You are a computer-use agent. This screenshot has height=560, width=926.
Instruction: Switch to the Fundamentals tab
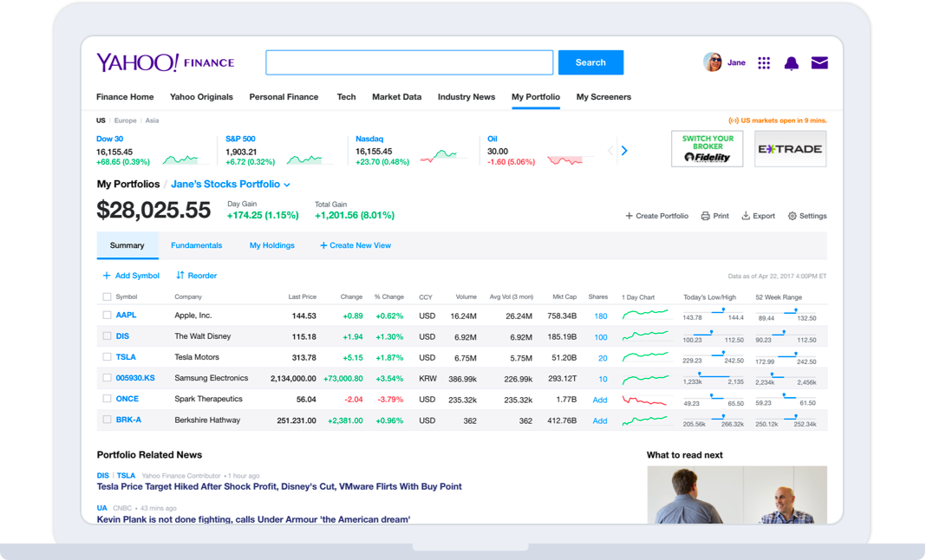(x=197, y=245)
